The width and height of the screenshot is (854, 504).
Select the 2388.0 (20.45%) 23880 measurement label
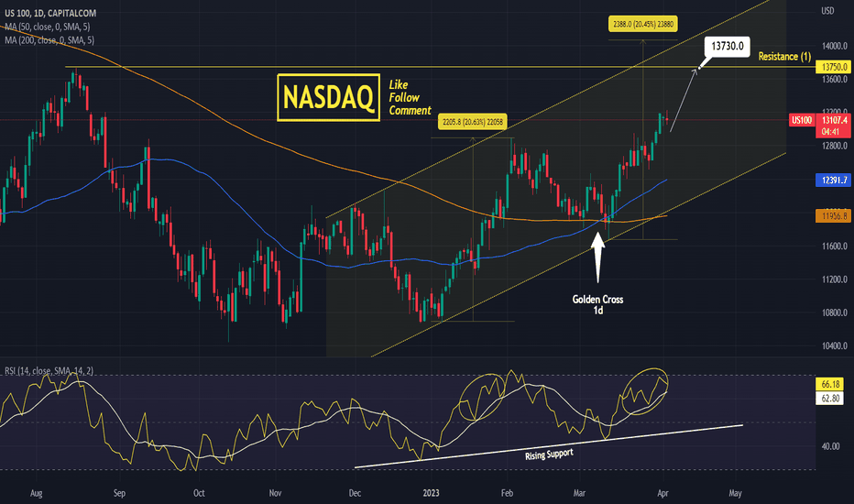(x=642, y=24)
